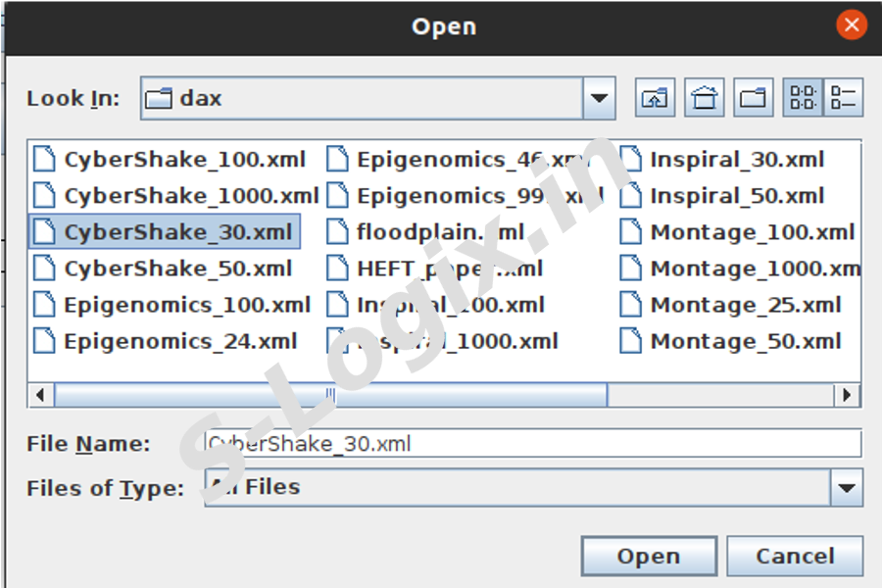Switch to Details view mode

pos(843,98)
